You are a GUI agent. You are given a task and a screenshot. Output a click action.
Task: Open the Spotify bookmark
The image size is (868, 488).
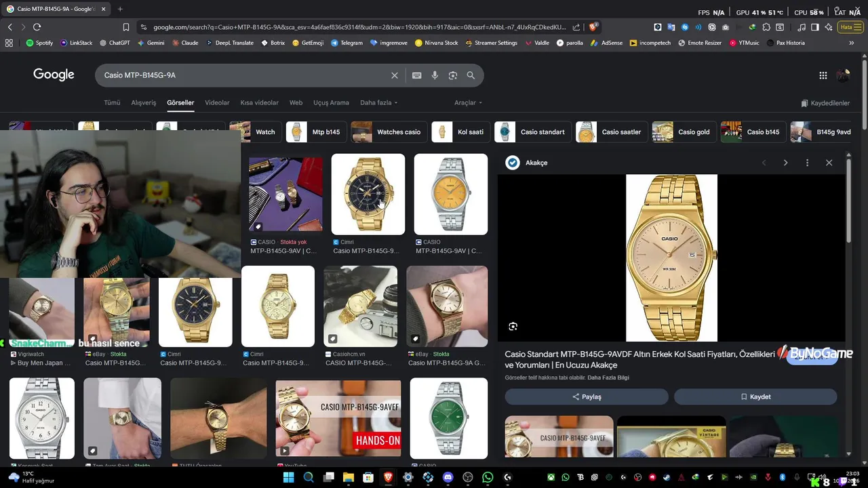[x=39, y=43]
